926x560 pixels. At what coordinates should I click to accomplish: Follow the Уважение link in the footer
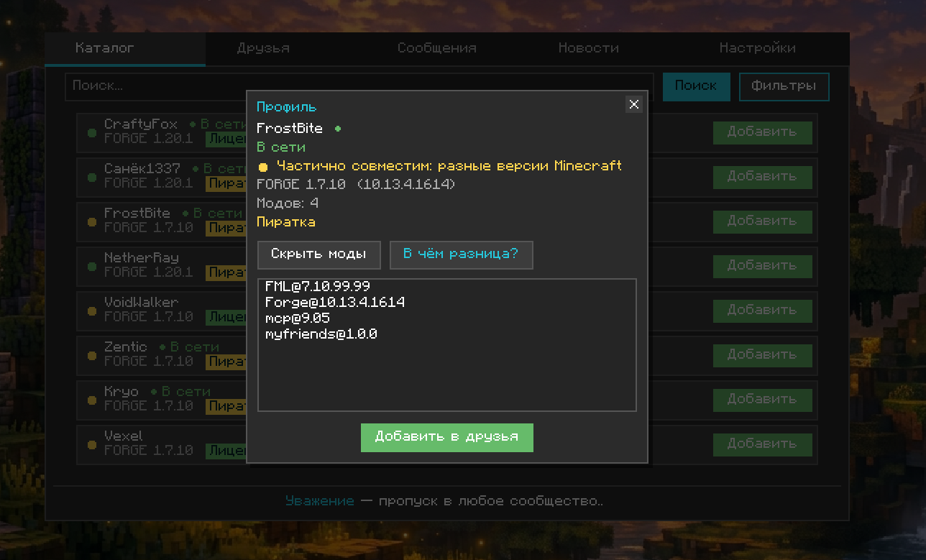tap(320, 501)
